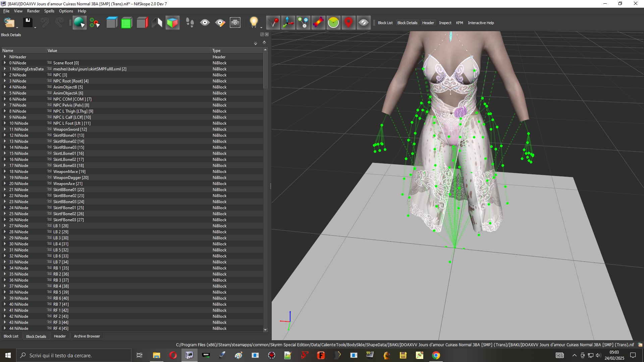The width and height of the screenshot is (644, 362).
Task: Open the light bulb dropdown arrow
Action: pyautogui.click(x=261, y=27)
